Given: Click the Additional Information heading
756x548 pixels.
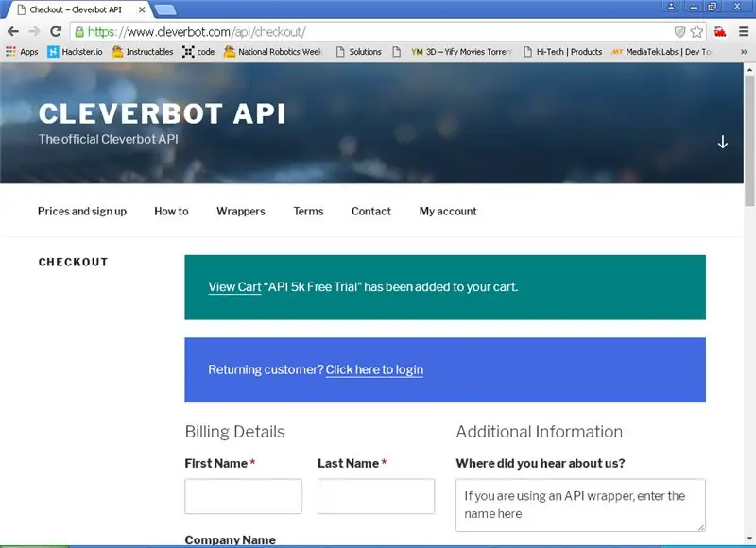Looking at the screenshot, I should (x=539, y=432).
